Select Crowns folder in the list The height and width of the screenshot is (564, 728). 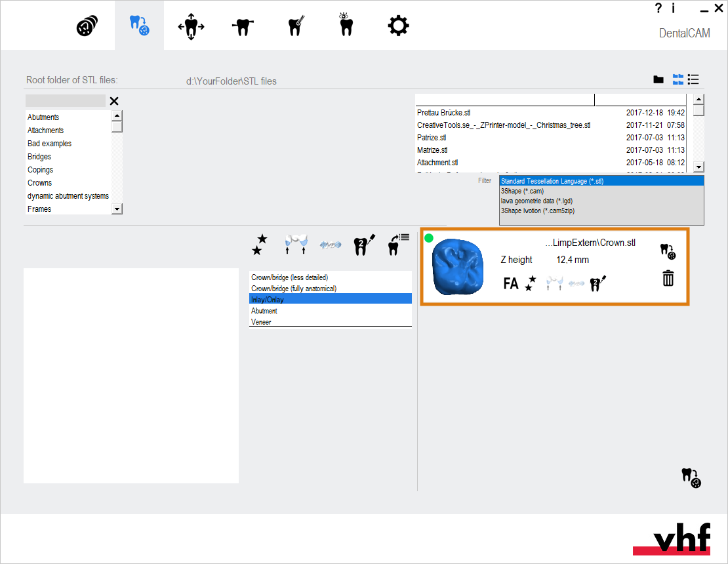(40, 183)
